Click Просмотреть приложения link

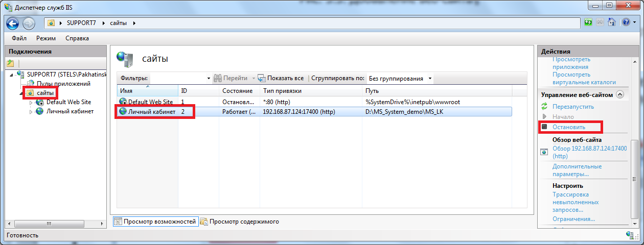(571, 63)
